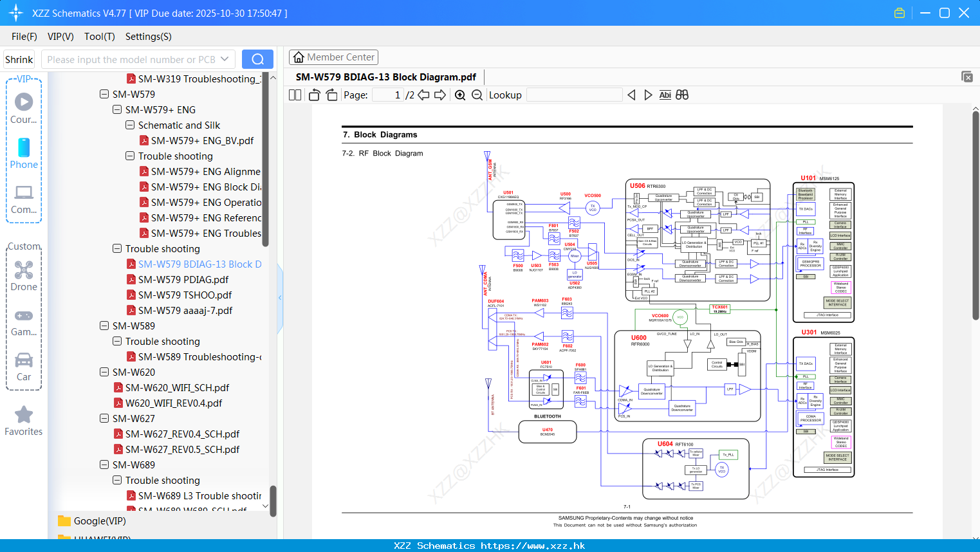Open the File(F) menu
This screenshot has height=552, width=980.
(24, 37)
